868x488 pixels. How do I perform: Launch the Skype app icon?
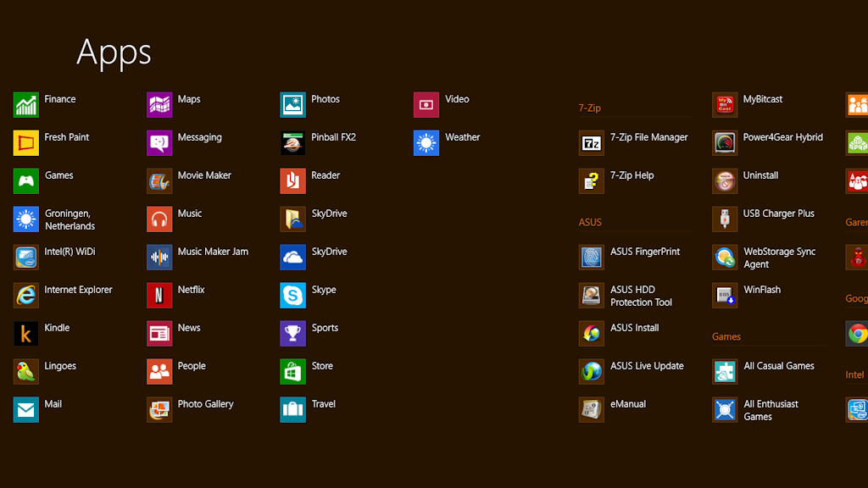pyautogui.click(x=292, y=296)
